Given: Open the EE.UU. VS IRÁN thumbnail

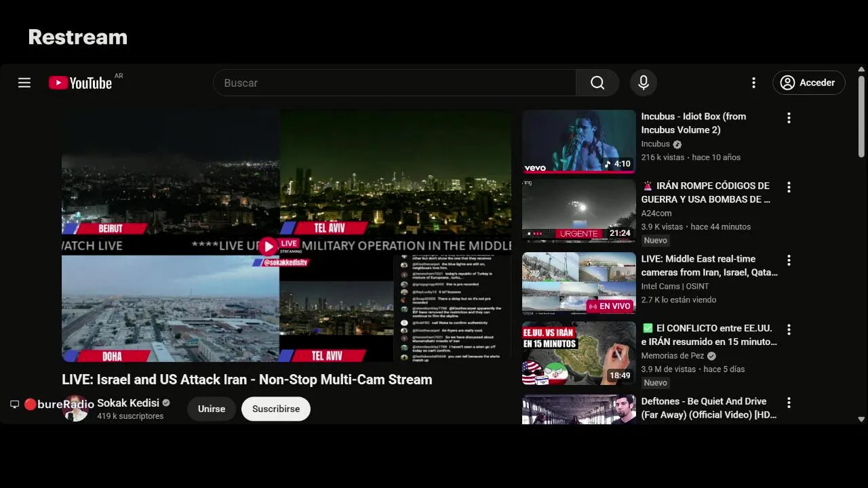Looking at the screenshot, I should click(579, 353).
